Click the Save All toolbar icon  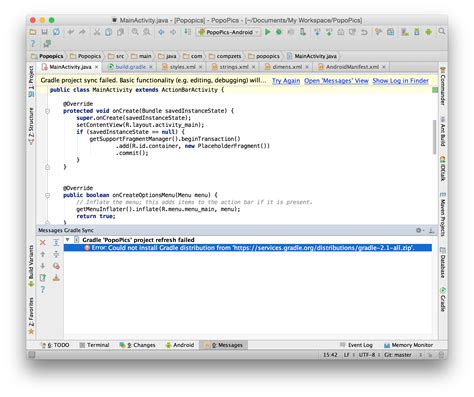tap(44, 32)
